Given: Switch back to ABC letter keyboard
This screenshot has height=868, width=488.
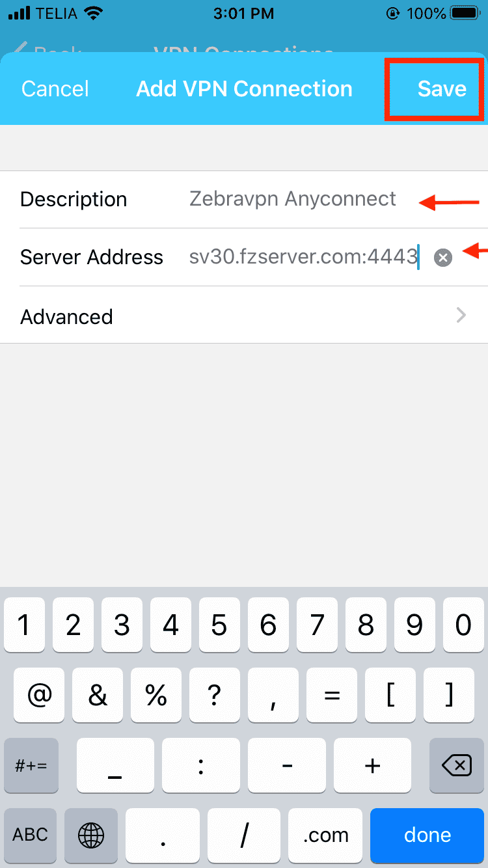Looking at the screenshot, I should 31,835.
